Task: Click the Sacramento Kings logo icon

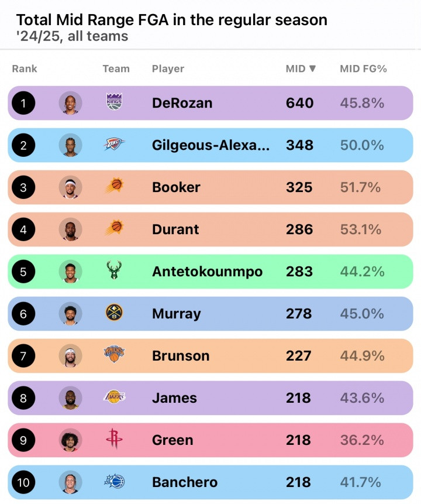Action: tap(114, 102)
